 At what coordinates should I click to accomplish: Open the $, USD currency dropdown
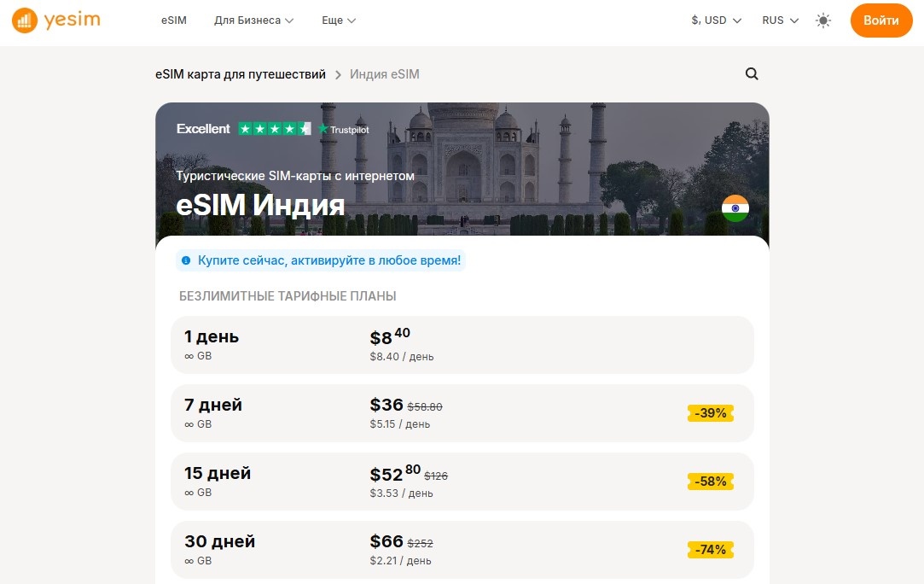[x=715, y=20]
